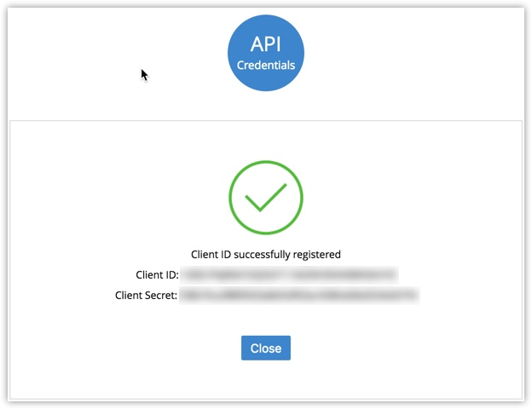Click the word "API" in the badge
The image size is (532, 409).
click(x=266, y=44)
